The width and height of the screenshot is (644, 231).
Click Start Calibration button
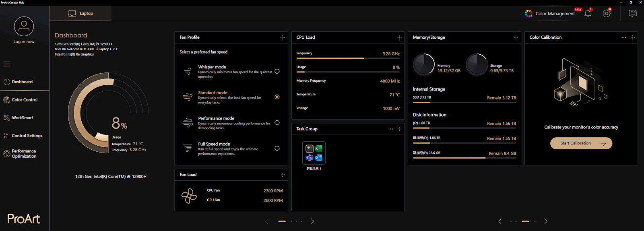581,143
